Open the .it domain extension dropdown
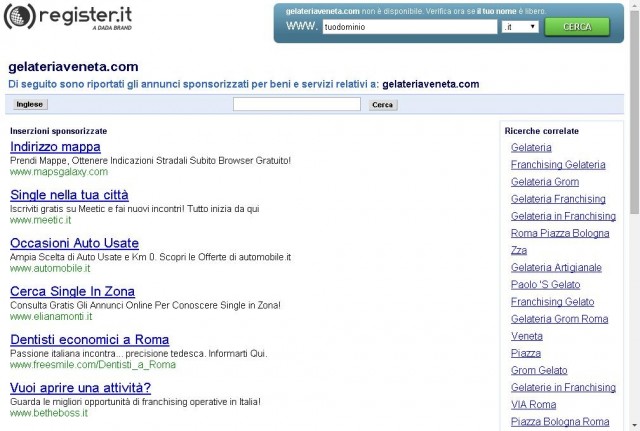 point(520,27)
